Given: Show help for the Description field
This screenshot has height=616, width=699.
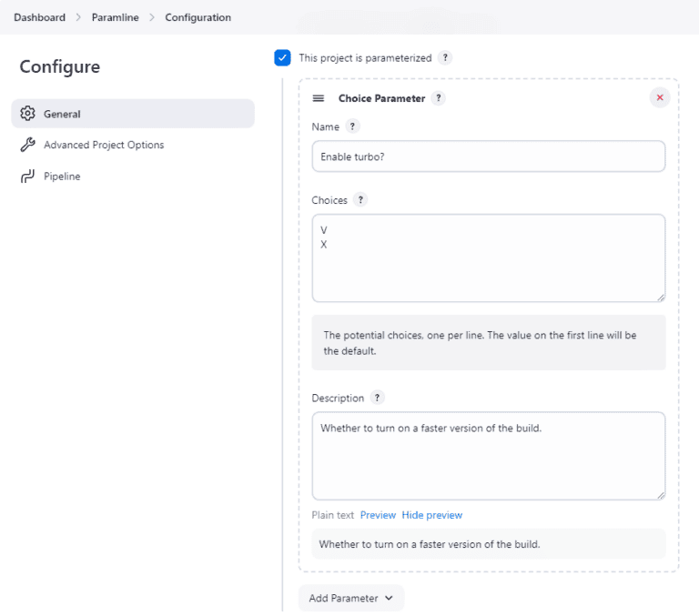Looking at the screenshot, I should click(x=377, y=398).
